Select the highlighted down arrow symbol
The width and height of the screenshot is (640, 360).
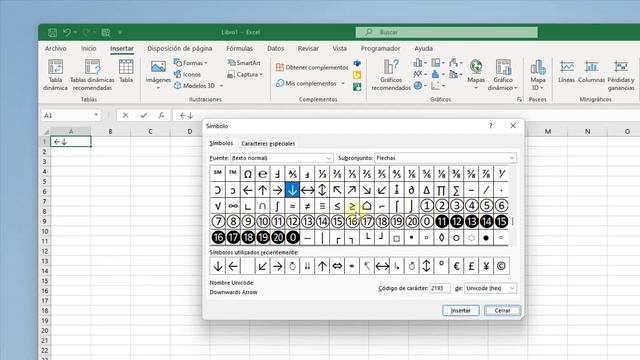click(x=292, y=190)
